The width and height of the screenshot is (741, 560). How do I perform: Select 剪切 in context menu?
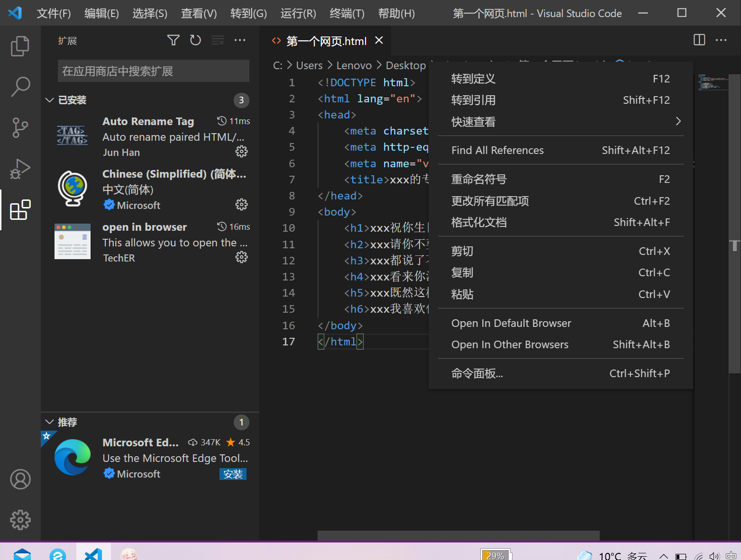pyautogui.click(x=561, y=251)
